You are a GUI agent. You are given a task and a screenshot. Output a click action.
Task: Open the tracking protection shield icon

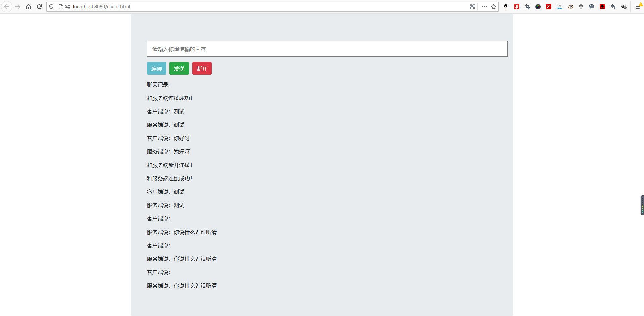pyautogui.click(x=51, y=7)
